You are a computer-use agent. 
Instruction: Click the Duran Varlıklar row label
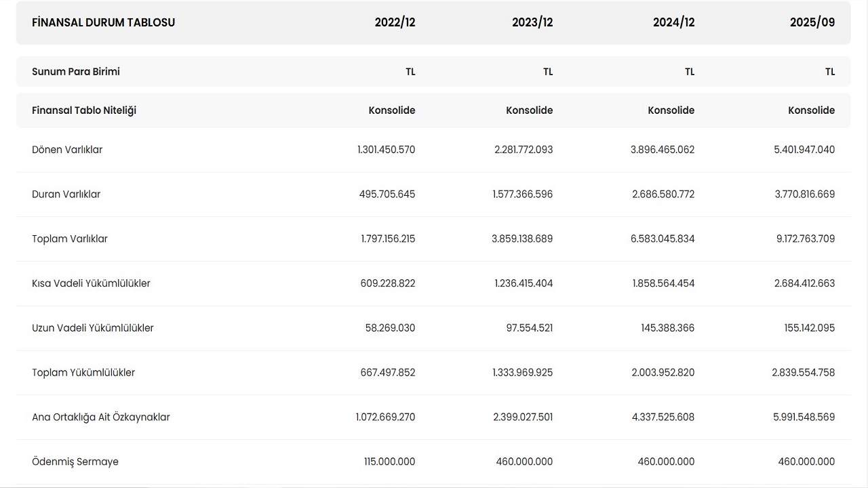(x=66, y=195)
